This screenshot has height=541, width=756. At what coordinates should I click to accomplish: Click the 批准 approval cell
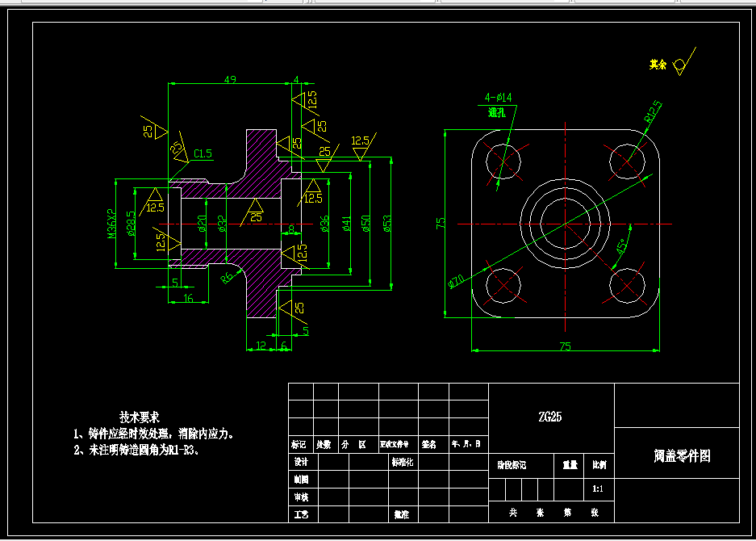[x=400, y=513]
